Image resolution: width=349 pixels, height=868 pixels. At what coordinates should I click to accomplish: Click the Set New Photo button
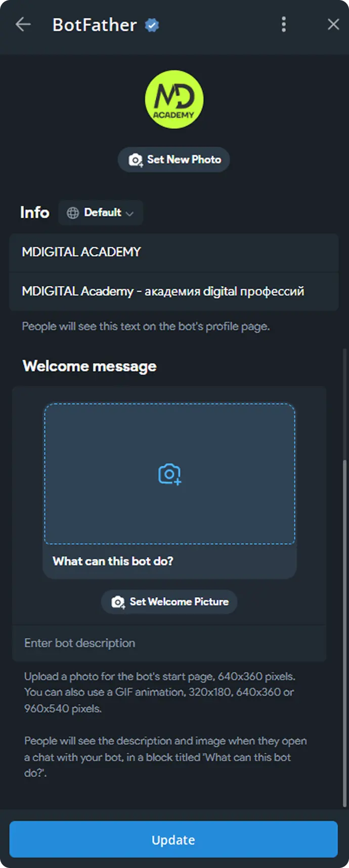click(174, 160)
